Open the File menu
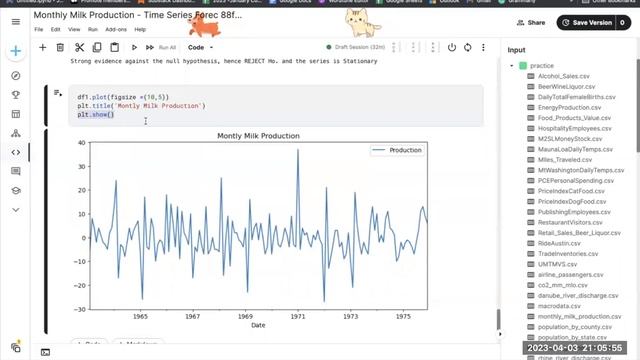Image resolution: width=640 pixels, height=360 pixels. (39, 29)
